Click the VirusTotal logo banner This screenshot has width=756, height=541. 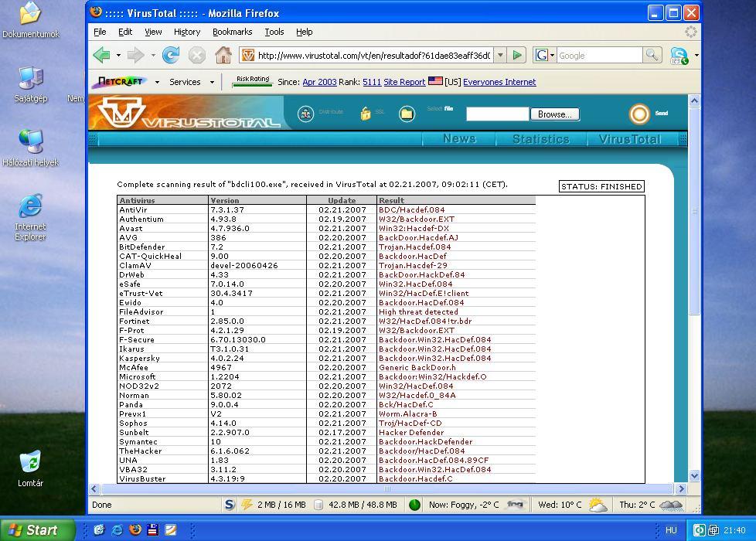click(188, 113)
